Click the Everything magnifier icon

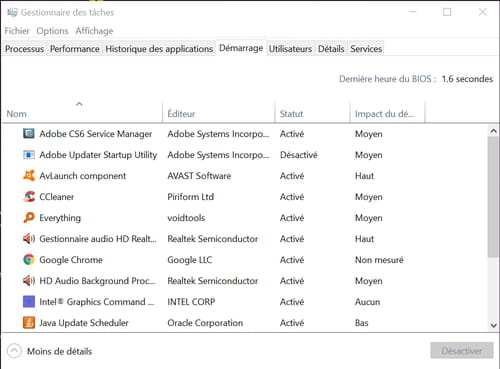tap(29, 218)
